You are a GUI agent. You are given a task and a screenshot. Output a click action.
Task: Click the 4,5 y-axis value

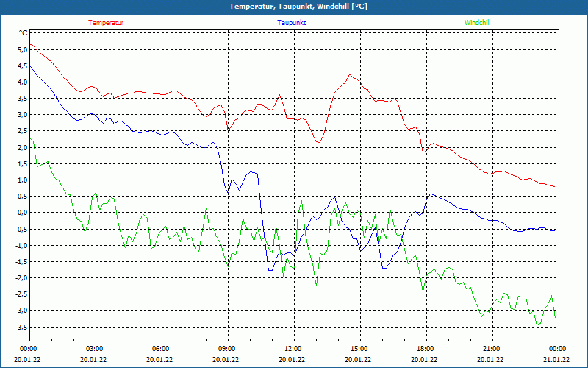[23, 66]
